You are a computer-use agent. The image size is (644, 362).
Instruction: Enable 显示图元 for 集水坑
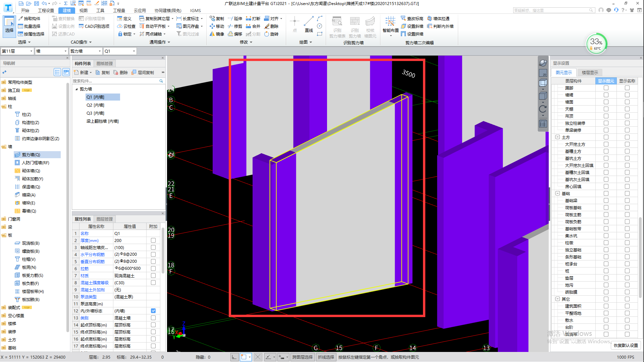606,236
